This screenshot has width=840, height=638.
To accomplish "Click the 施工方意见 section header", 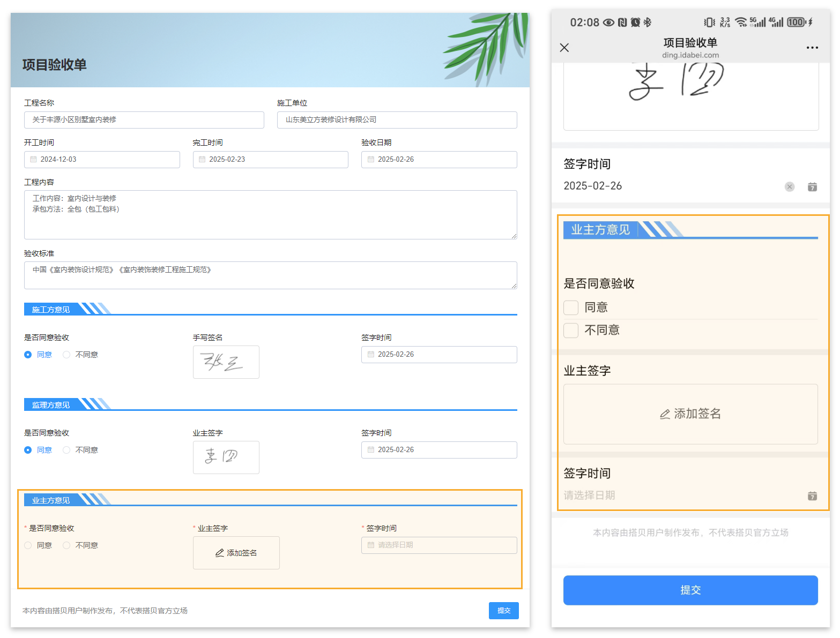I will click(x=51, y=309).
